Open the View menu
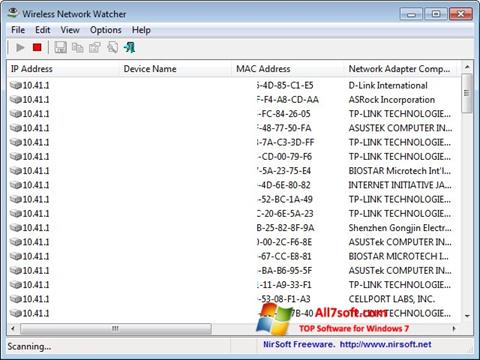 (70, 30)
